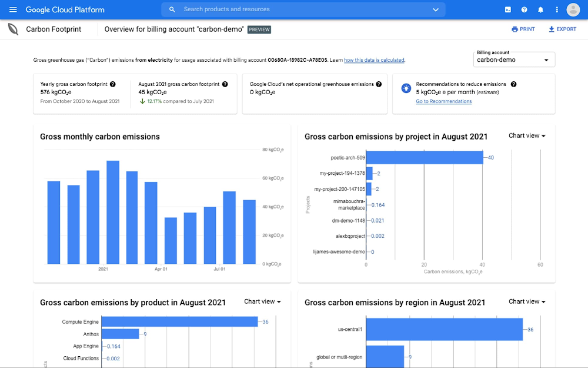This screenshot has height=368, width=588.
Task: Open the three-dot settings menu
Action: pos(556,10)
